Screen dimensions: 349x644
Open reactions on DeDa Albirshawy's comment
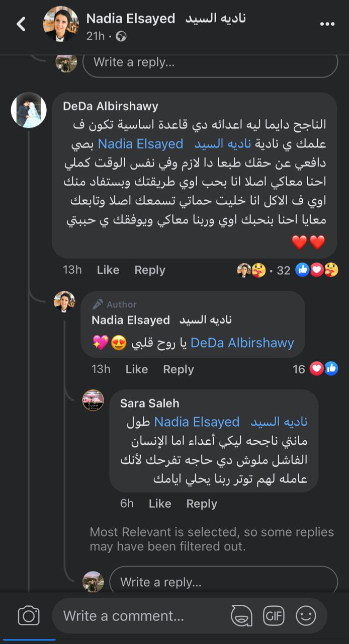pyautogui.click(x=317, y=270)
